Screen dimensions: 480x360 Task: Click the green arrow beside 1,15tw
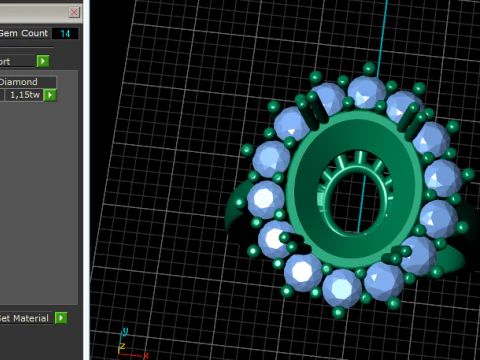[x=50, y=95]
